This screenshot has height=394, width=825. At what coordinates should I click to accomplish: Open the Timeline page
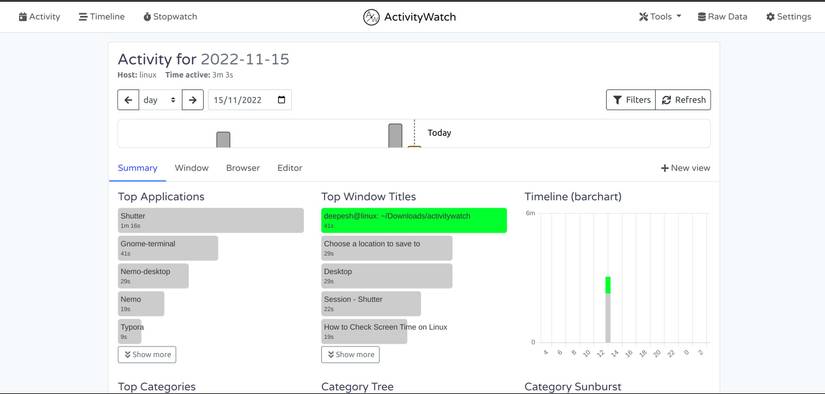(x=102, y=17)
